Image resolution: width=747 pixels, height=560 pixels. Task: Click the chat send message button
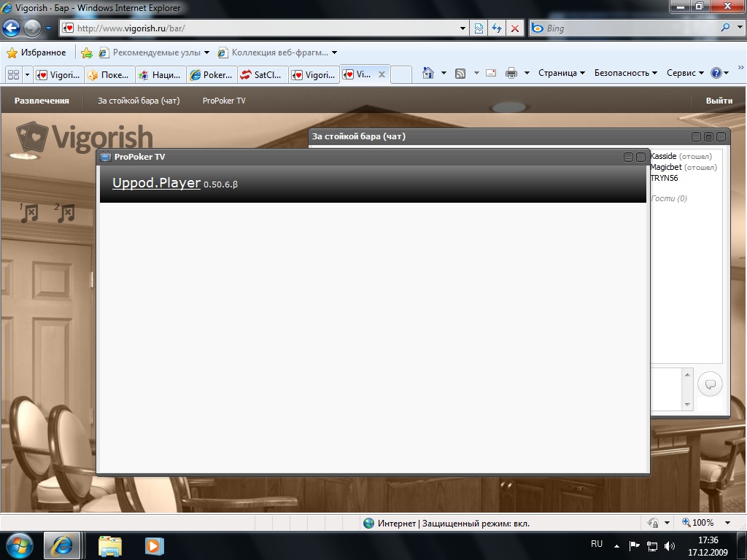pos(710,384)
